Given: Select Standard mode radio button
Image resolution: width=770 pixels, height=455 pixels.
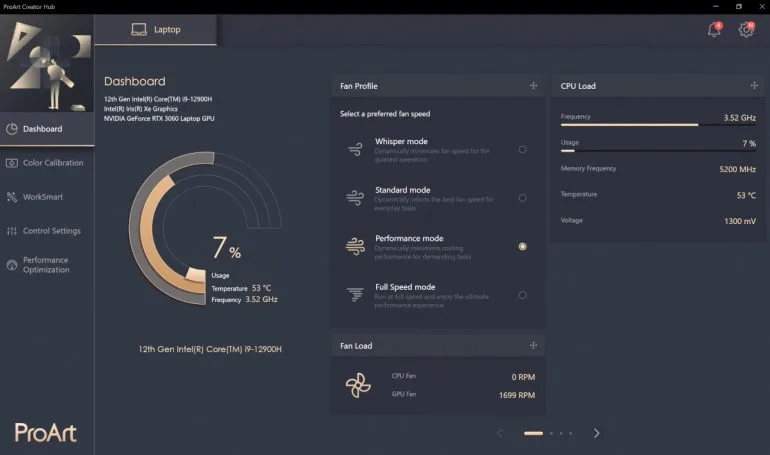Looking at the screenshot, I should 522,198.
